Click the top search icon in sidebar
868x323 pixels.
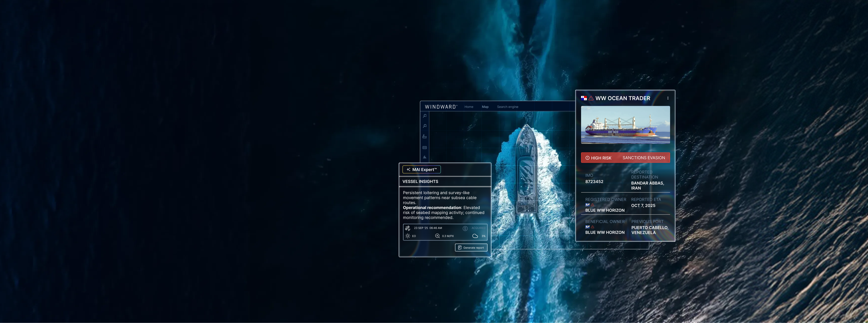(425, 116)
